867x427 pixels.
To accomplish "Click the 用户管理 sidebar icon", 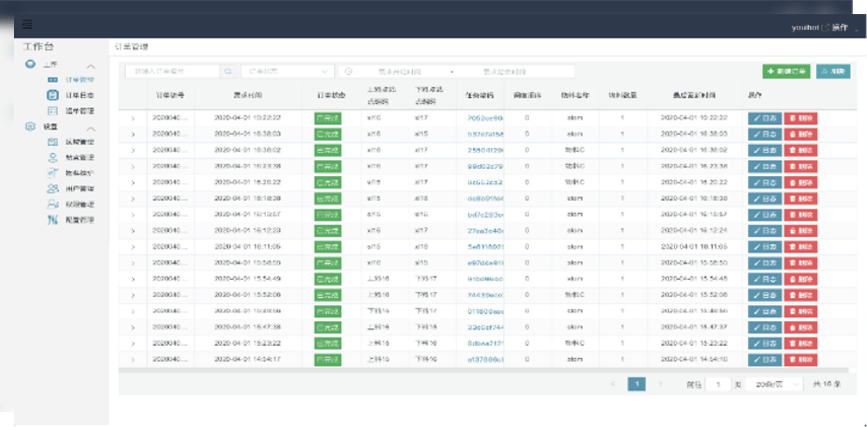I will [53, 188].
